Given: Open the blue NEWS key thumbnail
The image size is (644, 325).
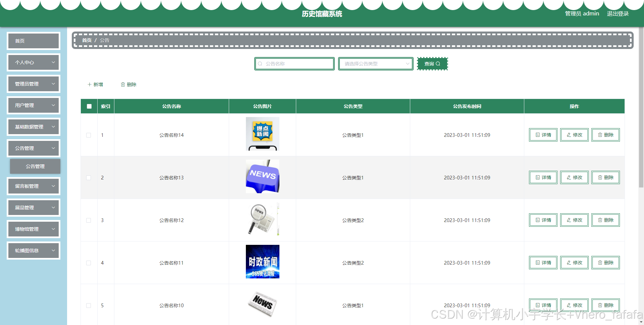Looking at the screenshot, I should coord(263,176).
